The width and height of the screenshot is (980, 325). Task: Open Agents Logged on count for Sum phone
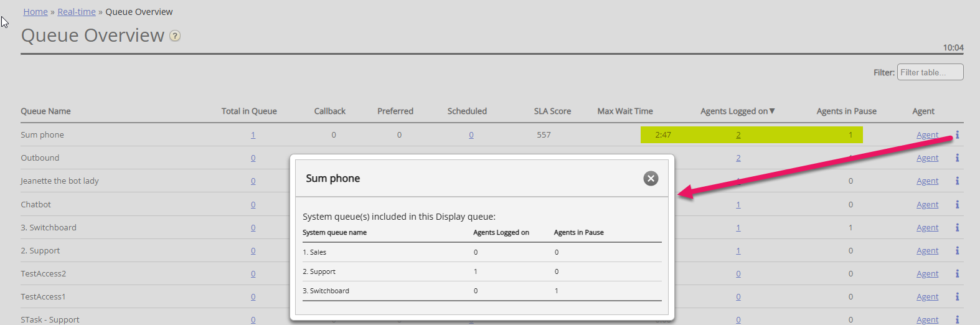pos(738,135)
